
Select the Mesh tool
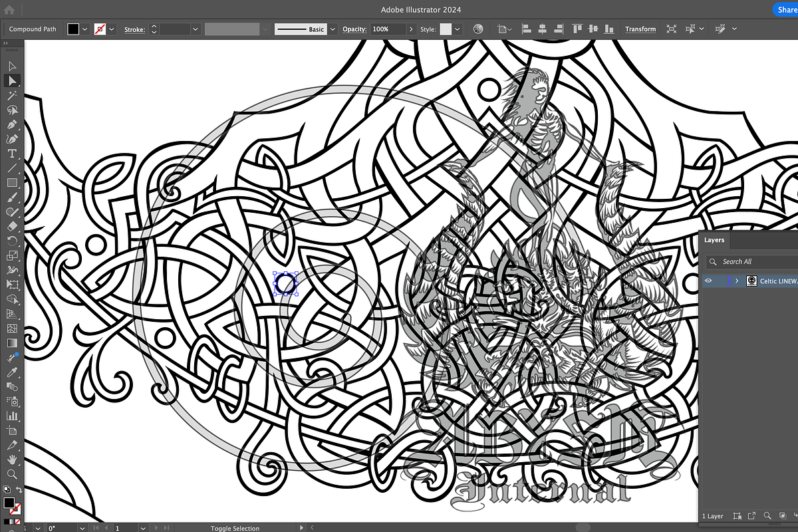coord(12,329)
